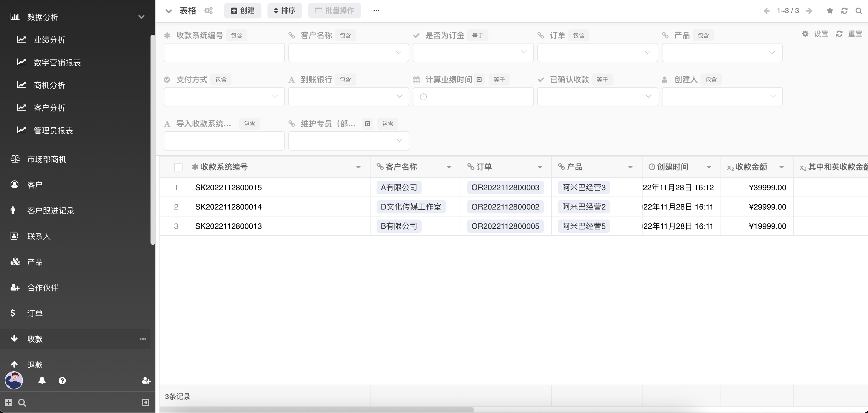This screenshot has width=868, height=413.
Task: Navigate to 客户 in sidebar
Action: pos(35,185)
